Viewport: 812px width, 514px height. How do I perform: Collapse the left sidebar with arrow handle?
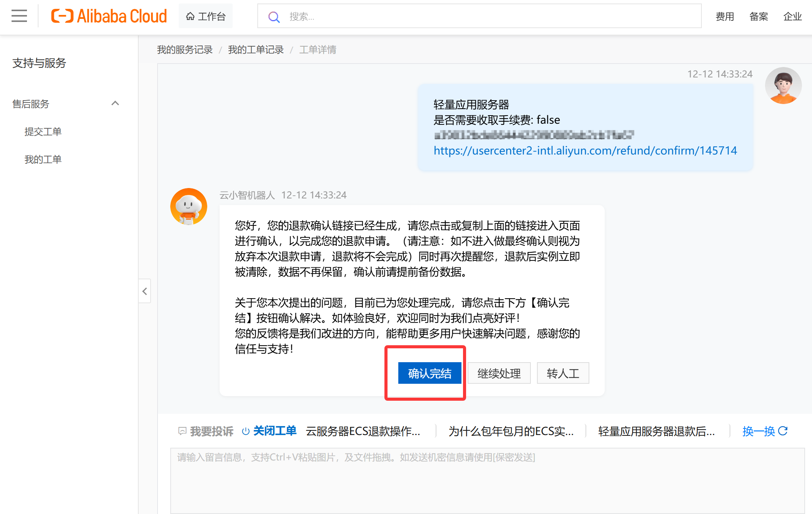tap(144, 291)
